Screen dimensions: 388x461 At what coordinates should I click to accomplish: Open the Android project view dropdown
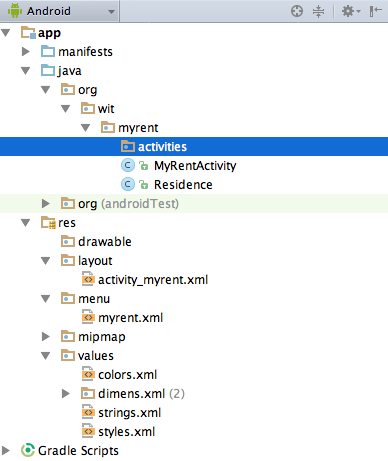tap(59, 11)
